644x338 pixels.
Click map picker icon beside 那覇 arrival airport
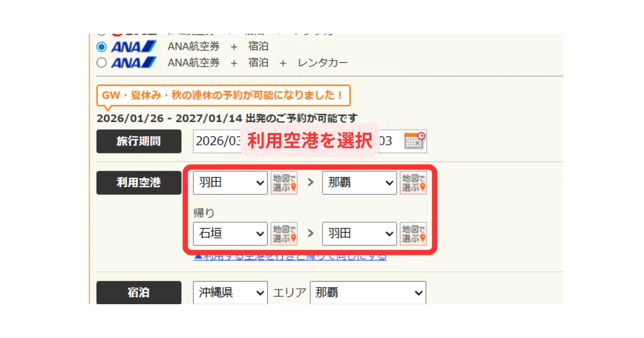pyautogui.click(x=413, y=183)
